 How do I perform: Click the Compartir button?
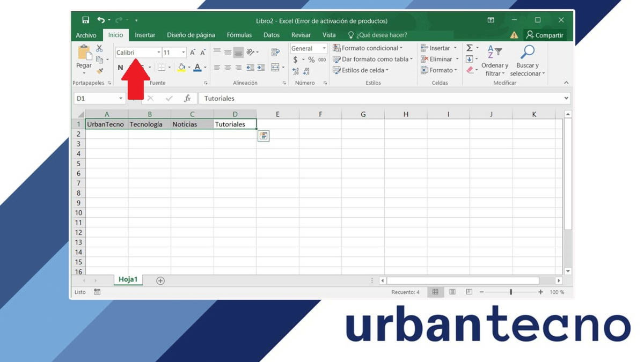(x=546, y=35)
